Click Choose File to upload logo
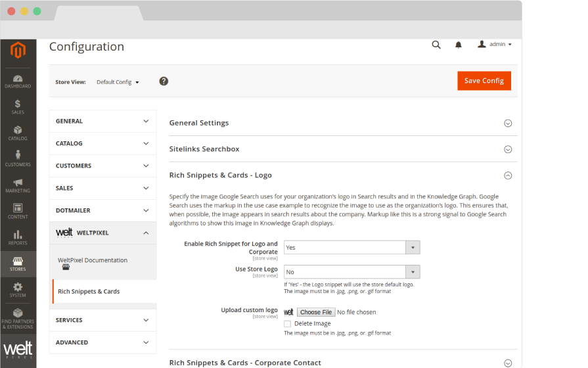The height and width of the screenshot is (368, 588). [x=316, y=312]
